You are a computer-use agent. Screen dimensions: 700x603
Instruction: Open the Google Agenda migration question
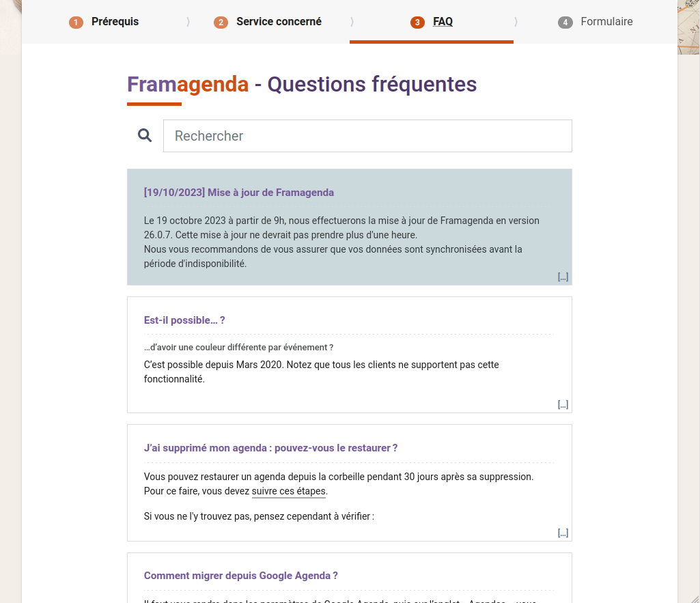[x=240, y=576]
